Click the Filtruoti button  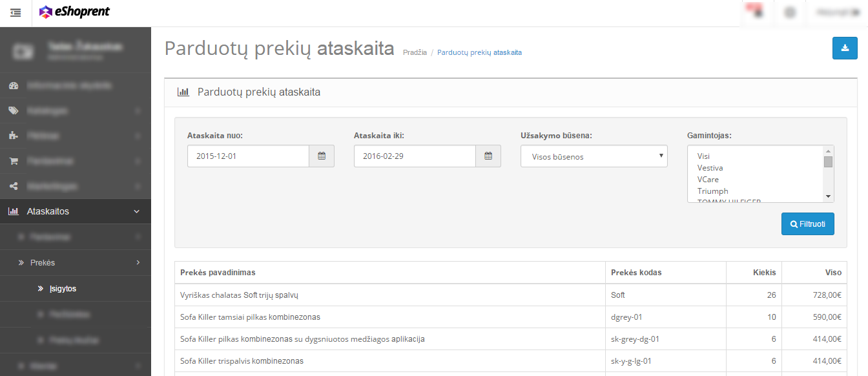808,224
